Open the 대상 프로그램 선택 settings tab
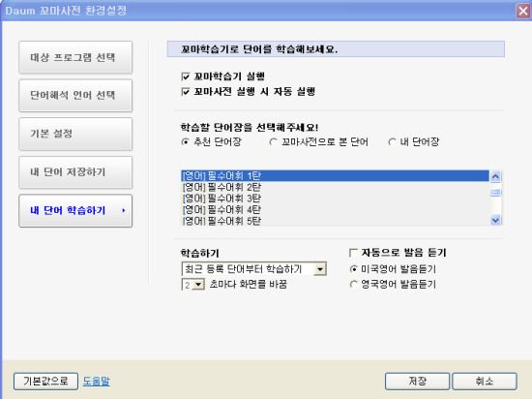The image size is (532, 399). coord(75,57)
